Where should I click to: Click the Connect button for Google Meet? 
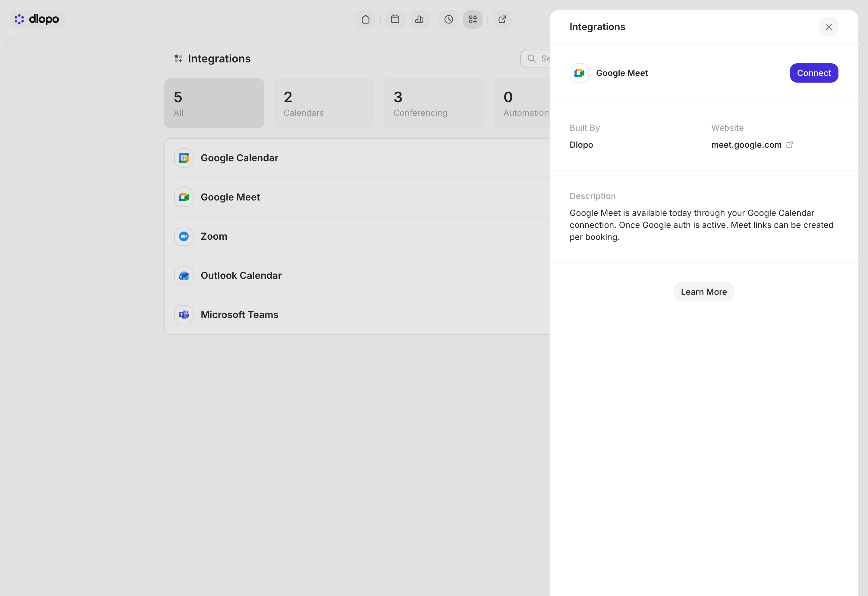(814, 73)
